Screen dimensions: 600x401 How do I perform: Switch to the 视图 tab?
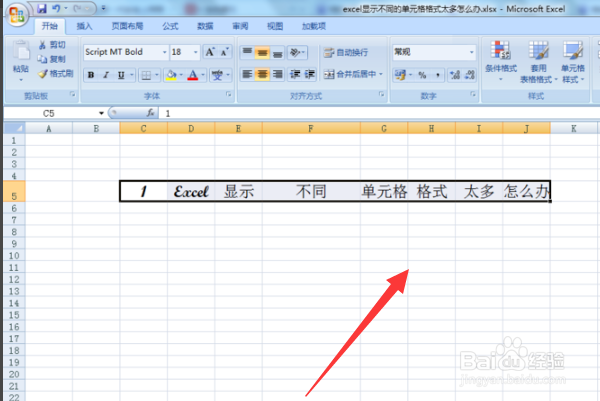(275, 26)
